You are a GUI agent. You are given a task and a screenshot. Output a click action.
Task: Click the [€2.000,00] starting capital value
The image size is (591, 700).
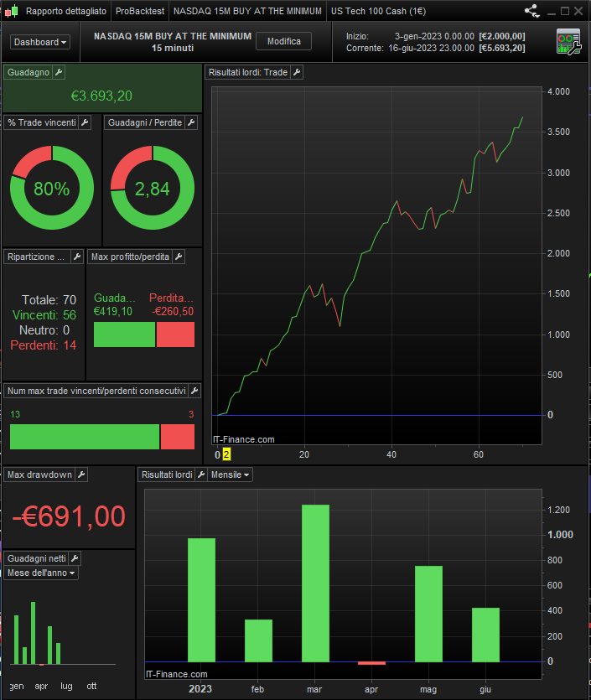(502, 36)
